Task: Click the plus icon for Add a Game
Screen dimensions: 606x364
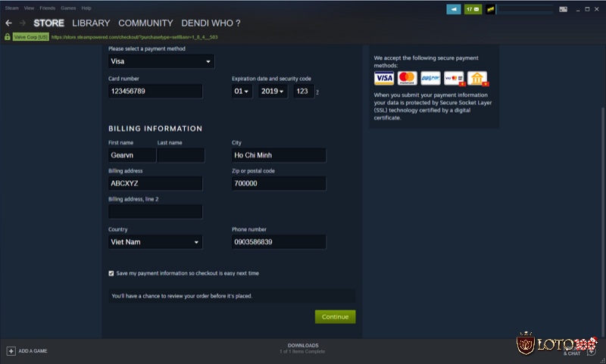Action: tap(11, 351)
